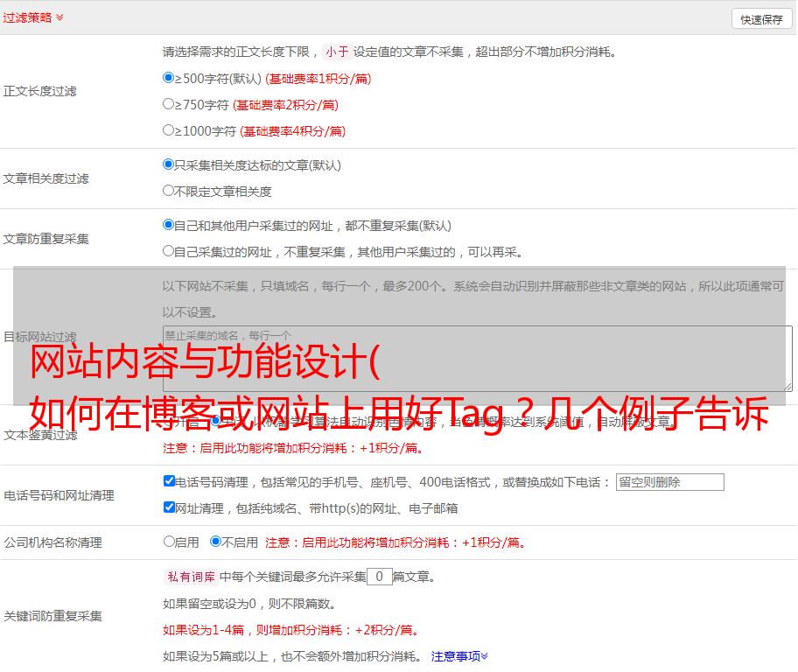The width and height of the screenshot is (798, 672).
Task: Click the 电话号码和网址清理 label
Action: point(59,495)
